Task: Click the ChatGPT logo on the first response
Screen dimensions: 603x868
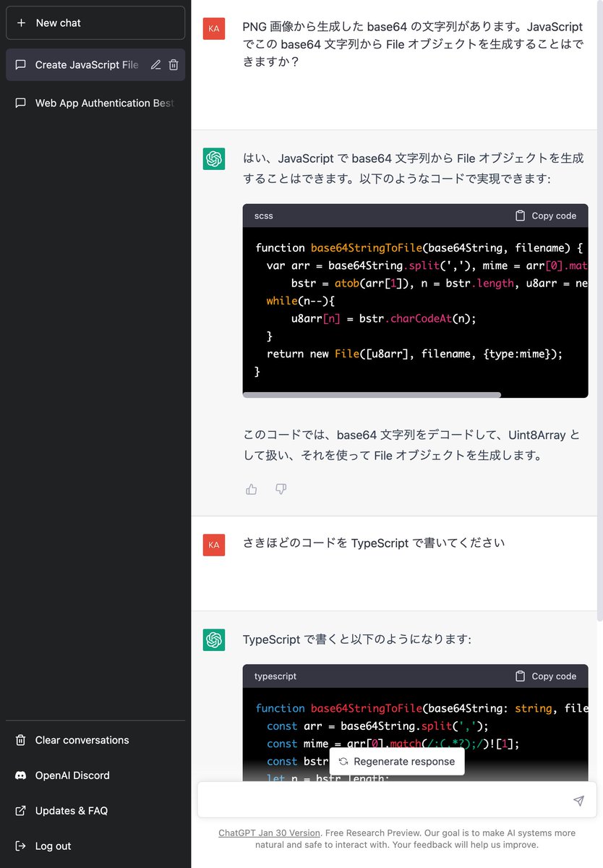Action: click(214, 159)
